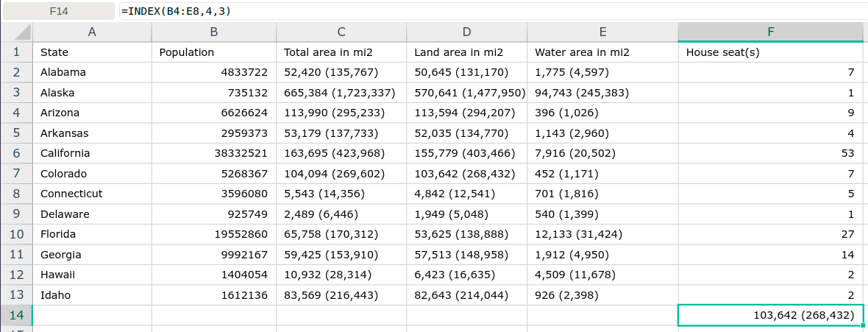Viewport: 868px width, 332px height.
Task: Select highlighted column F header
Action: pos(771,32)
